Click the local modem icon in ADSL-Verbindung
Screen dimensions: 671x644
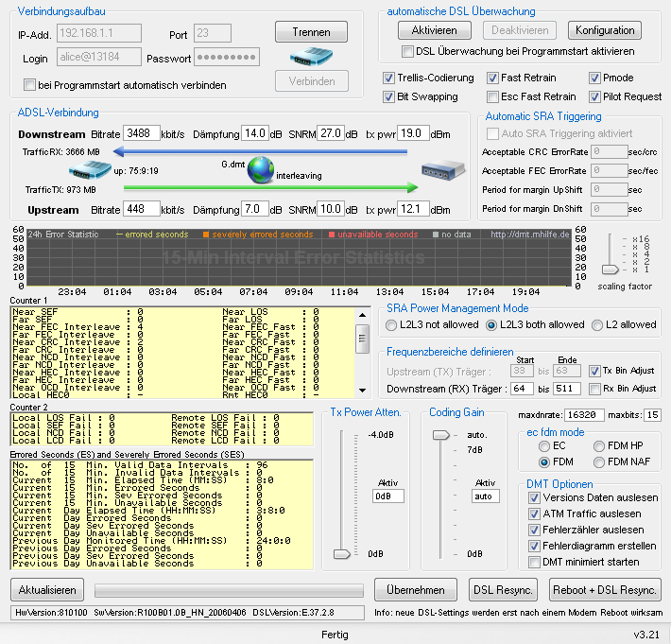pos(92,171)
